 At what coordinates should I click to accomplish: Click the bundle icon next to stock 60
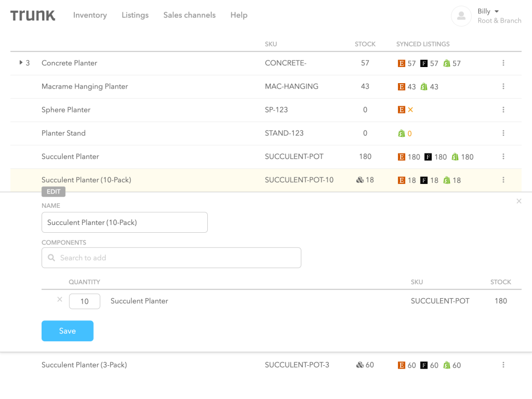[x=360, y=365]
